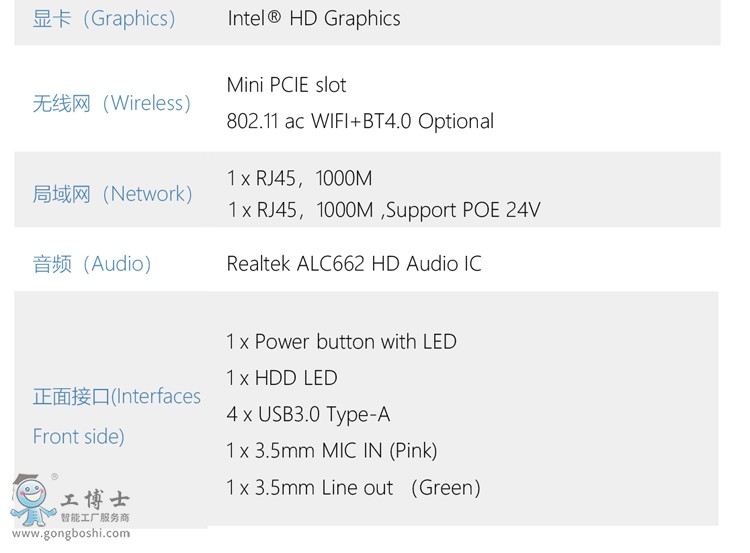Screen dimensions: 750x553
Task: Click the 1 x HDD LED line
Action: point(282,378)
